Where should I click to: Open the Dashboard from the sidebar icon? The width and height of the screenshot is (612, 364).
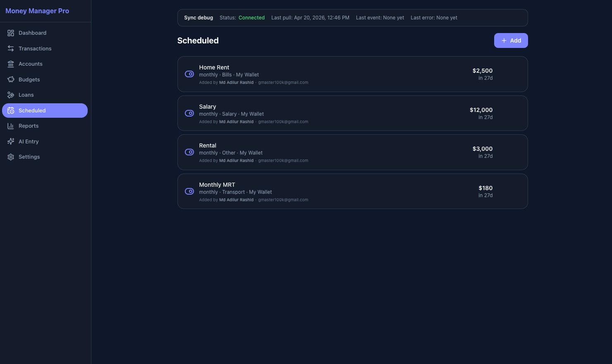[x=11, y=33]
